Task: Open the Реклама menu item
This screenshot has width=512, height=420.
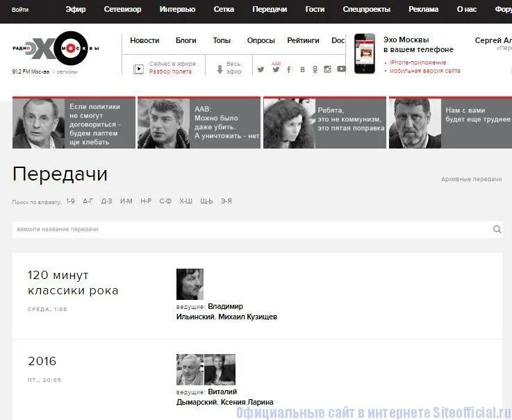Action: tap(424, 10)
